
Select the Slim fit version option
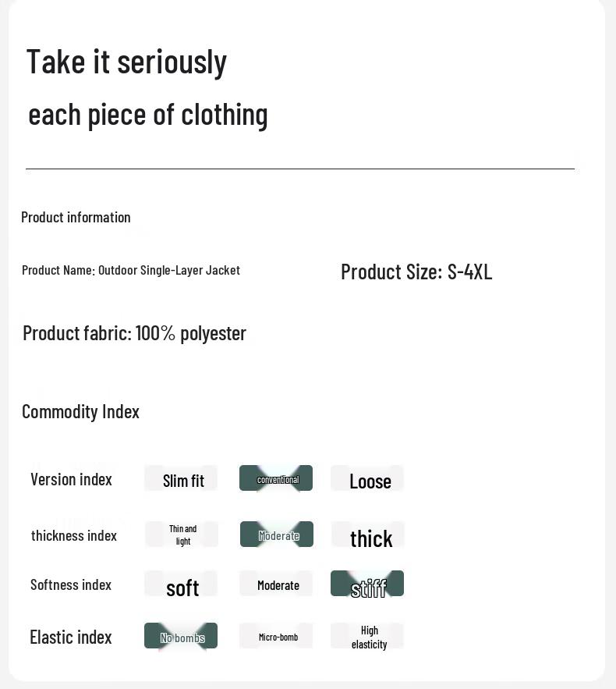click(181, 479)
